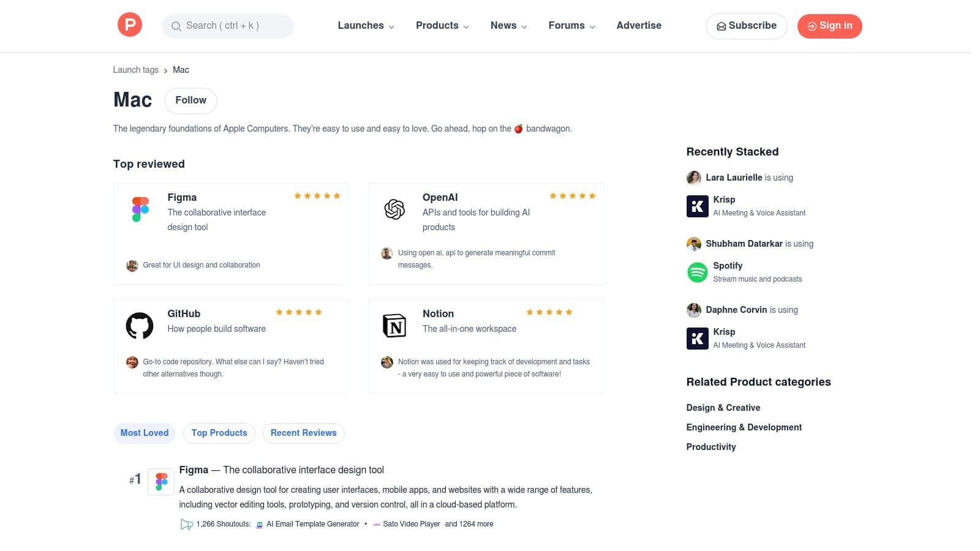Viewport: 980px width, 551px height.
Task: Open the Notion logo icon
Action: click(x=394, y=326)
